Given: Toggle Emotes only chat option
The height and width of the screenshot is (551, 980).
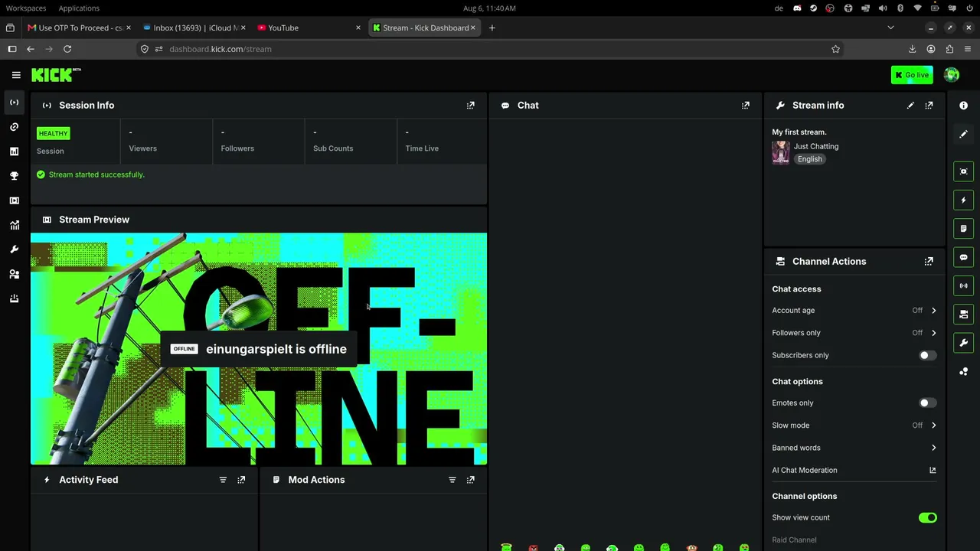Looking at the screenshot, I should pyautogui.click(x=927, y=403).
